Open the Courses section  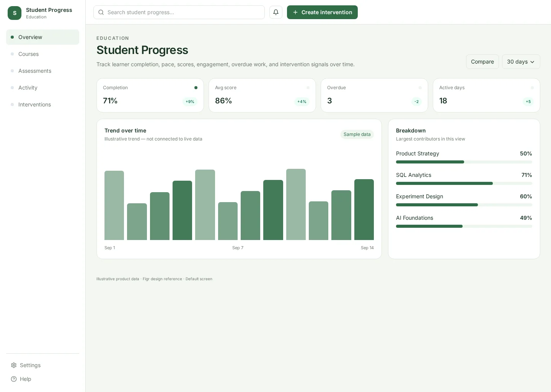pyautogui.click(x=42, y=54)
